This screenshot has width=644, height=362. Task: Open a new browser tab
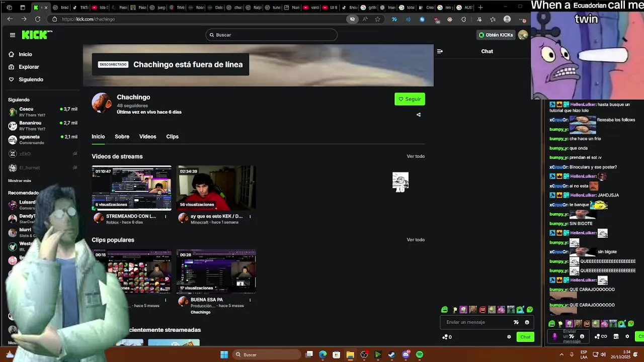coord(480,8)
